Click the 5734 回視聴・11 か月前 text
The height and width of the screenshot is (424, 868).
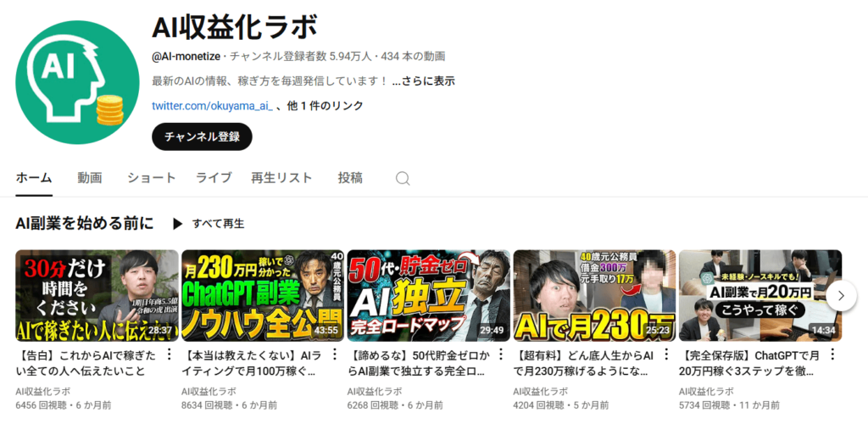[x=730, y=405]
